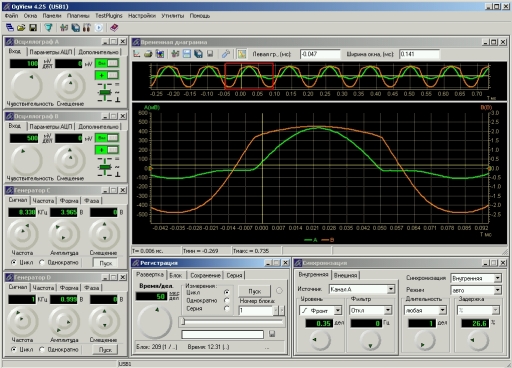Open the Сохранение tab in Registration
Image resolution: width=512 pixels, height=368 pixels.
(205, 275)
